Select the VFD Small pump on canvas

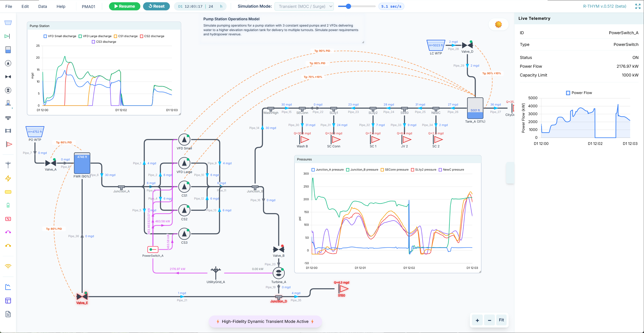[x=184, y=139]
